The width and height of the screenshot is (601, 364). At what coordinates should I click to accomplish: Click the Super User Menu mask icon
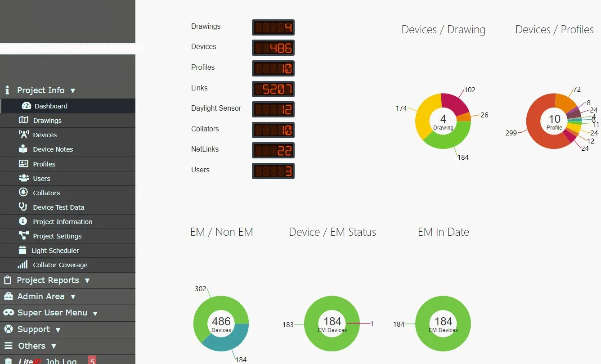(8, 312)
